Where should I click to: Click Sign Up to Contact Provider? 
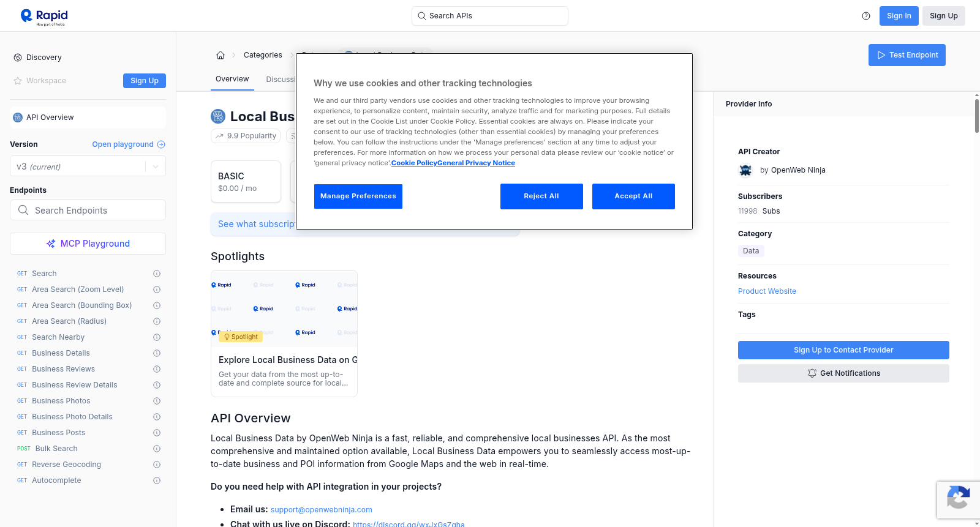tap(843, 350)
